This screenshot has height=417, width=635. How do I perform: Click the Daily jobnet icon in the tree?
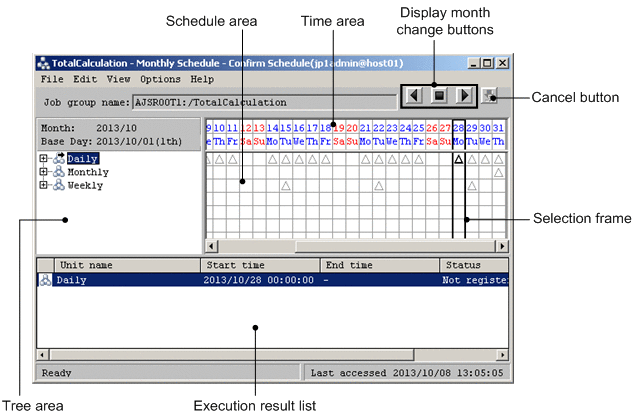point(59,159)
